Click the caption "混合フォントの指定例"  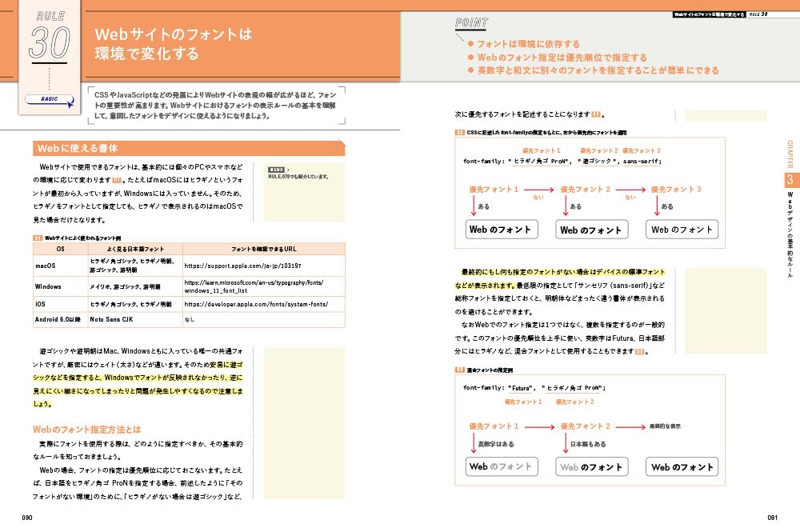point(490,370)
